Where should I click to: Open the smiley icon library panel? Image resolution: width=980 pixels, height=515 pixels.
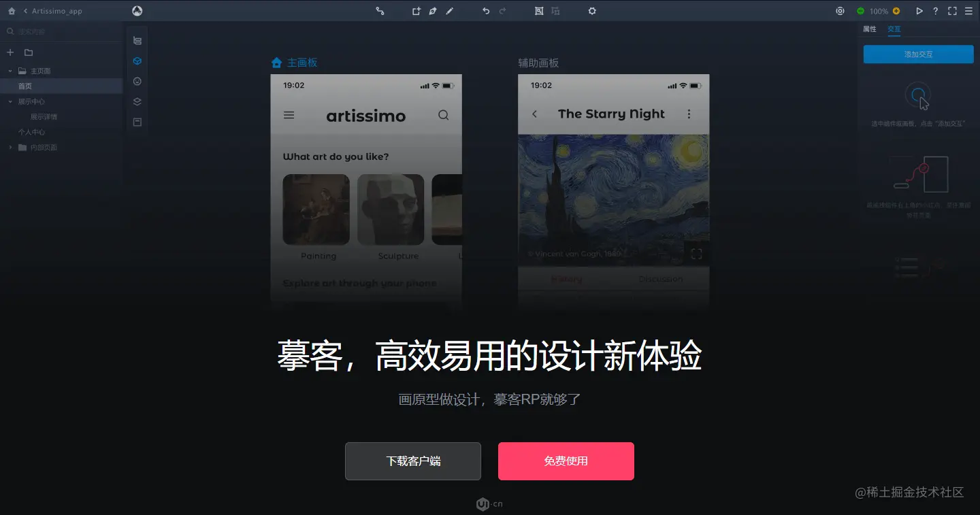coord(137,82)
